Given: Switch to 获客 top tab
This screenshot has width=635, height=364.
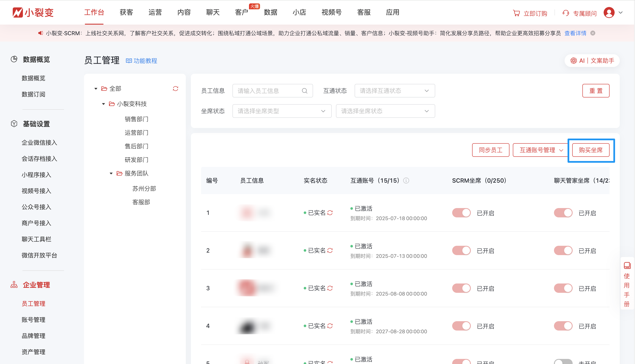Looking at the screenshot, I should pyautogui.click(x=126, y=12).
